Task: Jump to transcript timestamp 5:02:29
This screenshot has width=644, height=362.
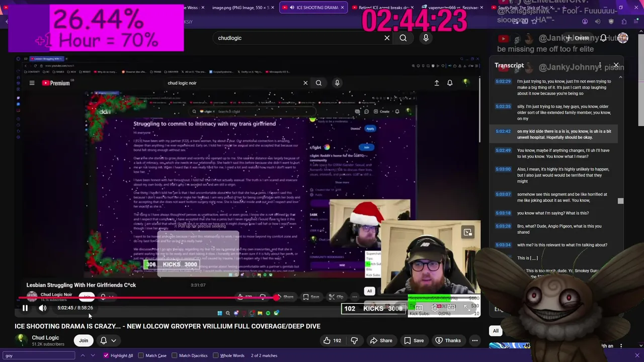Action: pyautogui.click(x=503, y=81)
